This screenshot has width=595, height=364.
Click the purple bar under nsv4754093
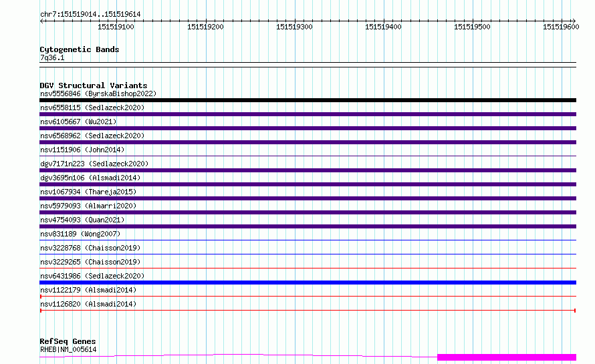[308, 226]
